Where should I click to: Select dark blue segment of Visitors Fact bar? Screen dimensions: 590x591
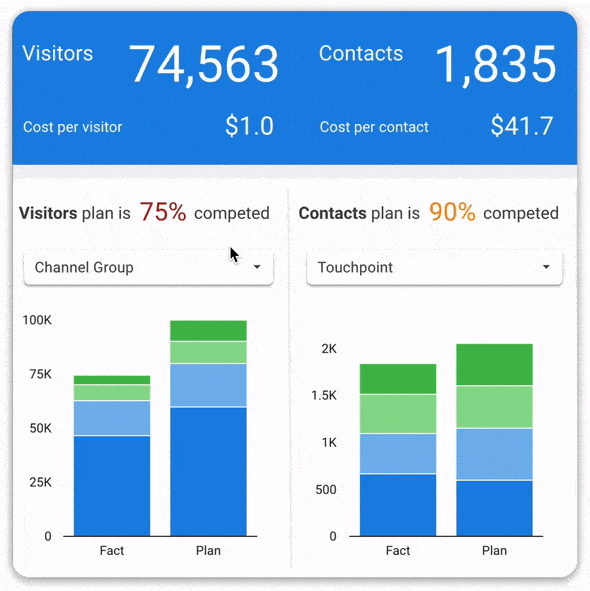pyautogui.click(x=112, y=486)
